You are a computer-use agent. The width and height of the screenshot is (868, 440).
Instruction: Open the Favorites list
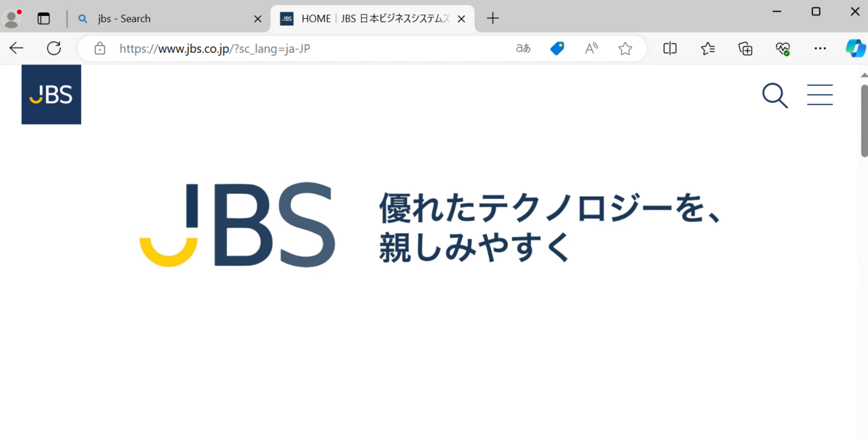[x=707, y=48]
